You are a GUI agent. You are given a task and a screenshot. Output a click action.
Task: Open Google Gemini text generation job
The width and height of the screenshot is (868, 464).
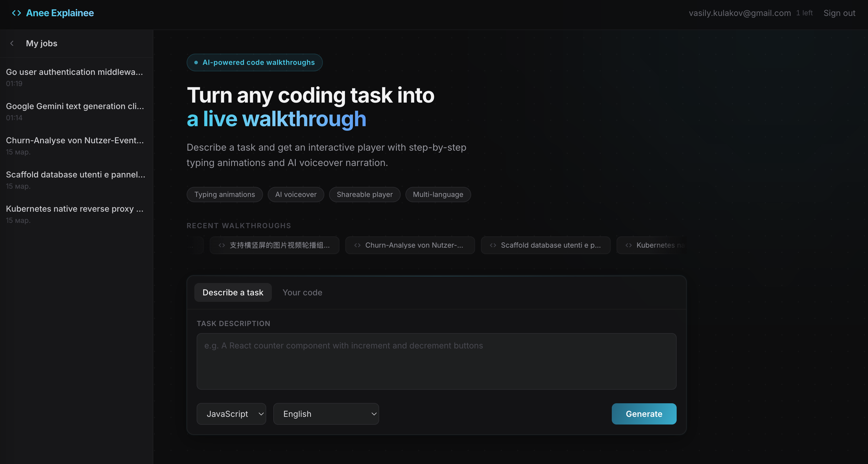click(x=75, y=106)
